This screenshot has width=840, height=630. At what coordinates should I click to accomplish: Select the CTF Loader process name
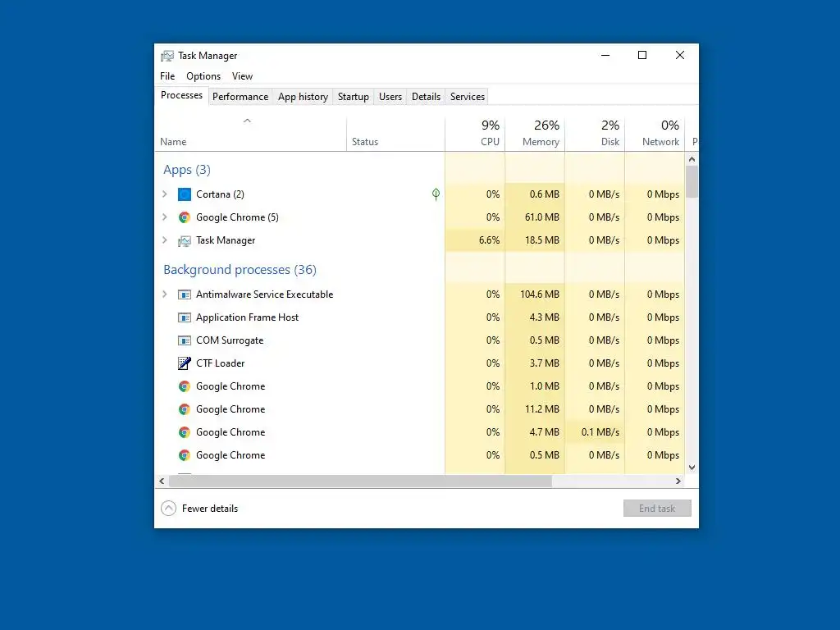point(220,363)
